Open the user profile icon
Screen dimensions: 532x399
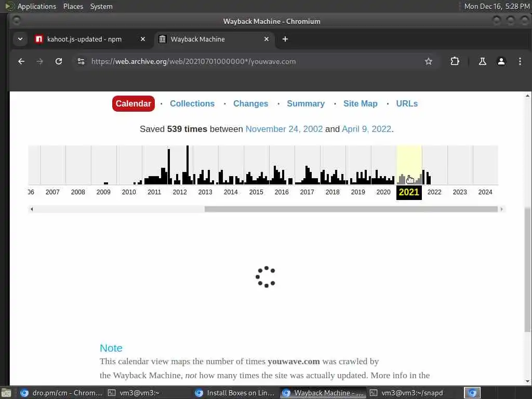click(501, 61)
